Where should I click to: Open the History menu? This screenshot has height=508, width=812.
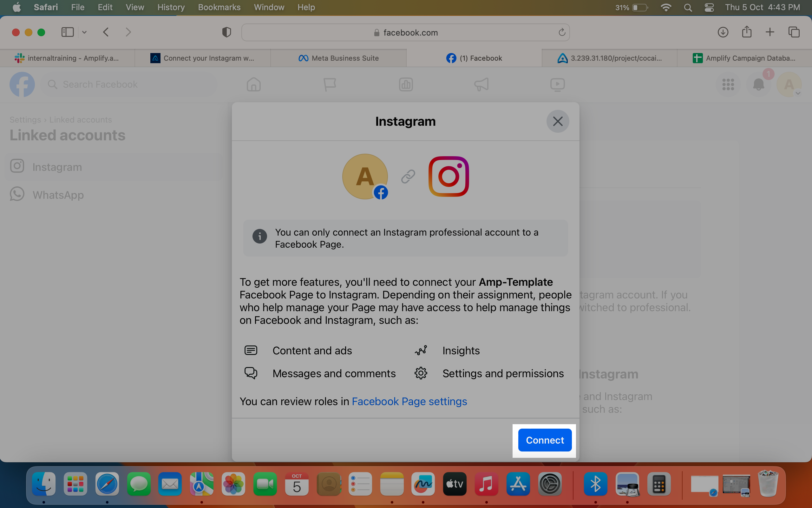(171, 7)
